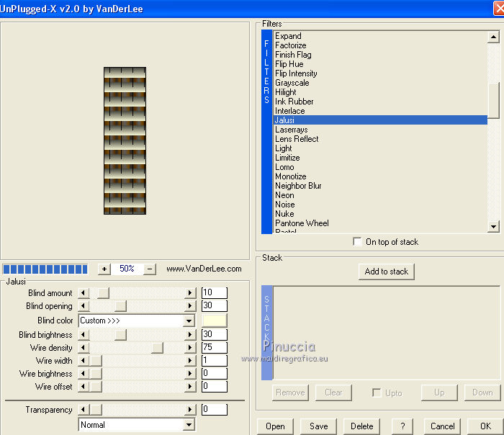Screen dimensions: 504x435
Task: Click Add to stack button
Action: (387, 272)
